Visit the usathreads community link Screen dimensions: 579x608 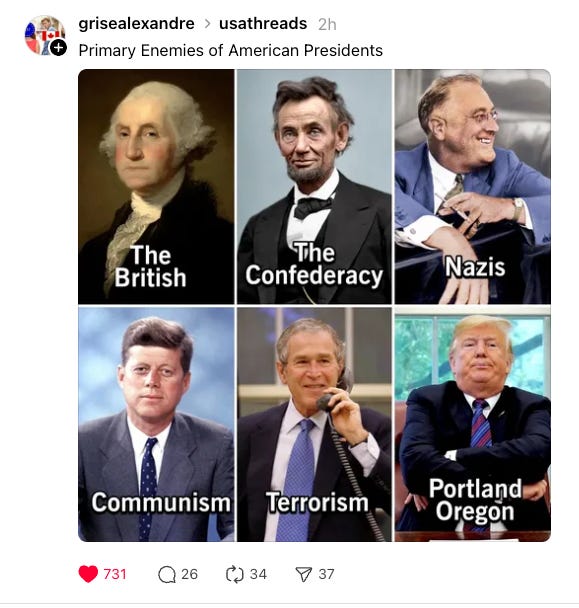(263, 24)
